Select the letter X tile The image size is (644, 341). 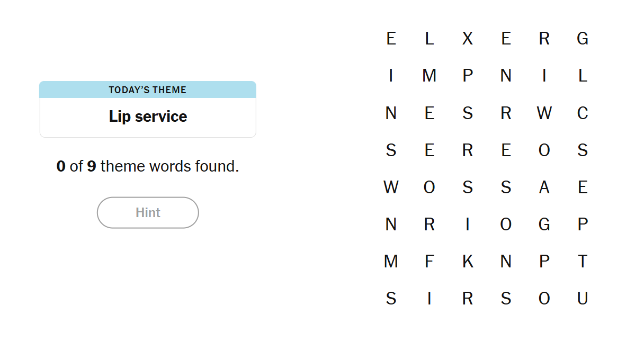468,39
